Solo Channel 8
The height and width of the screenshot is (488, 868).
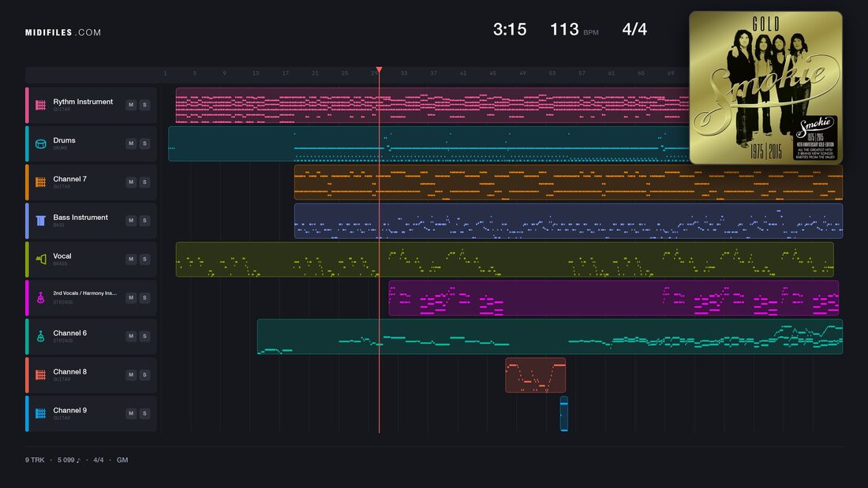[x=144, y=374]
